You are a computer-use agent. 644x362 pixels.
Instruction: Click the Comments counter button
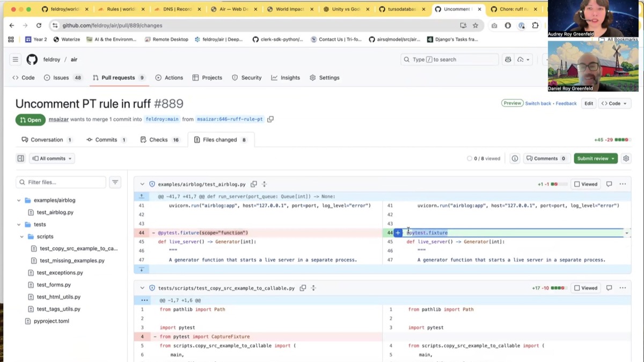(546, 158)
